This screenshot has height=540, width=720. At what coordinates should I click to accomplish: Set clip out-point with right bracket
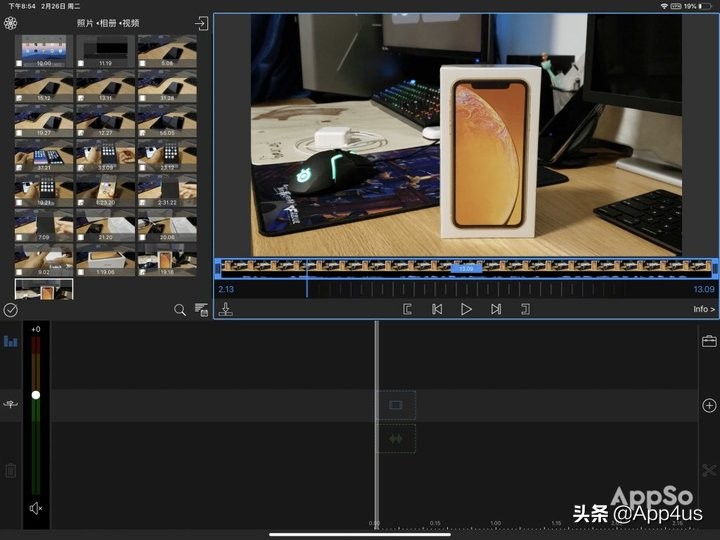coord(526,309)
